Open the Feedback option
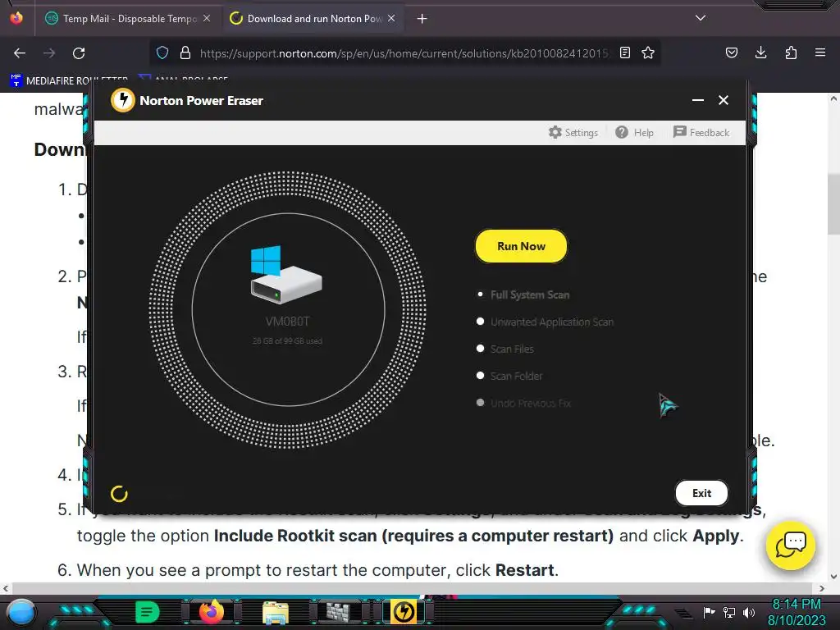 pyautogui.click(x=701, y=132)
